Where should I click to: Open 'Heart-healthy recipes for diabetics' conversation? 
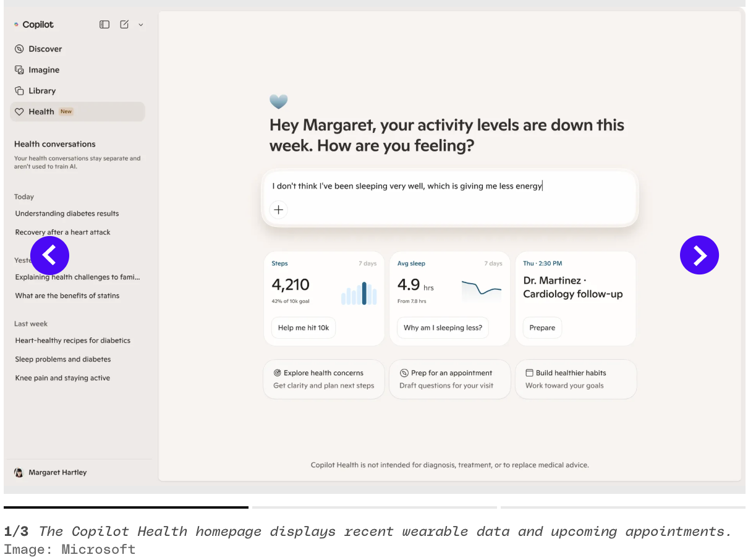73,341
